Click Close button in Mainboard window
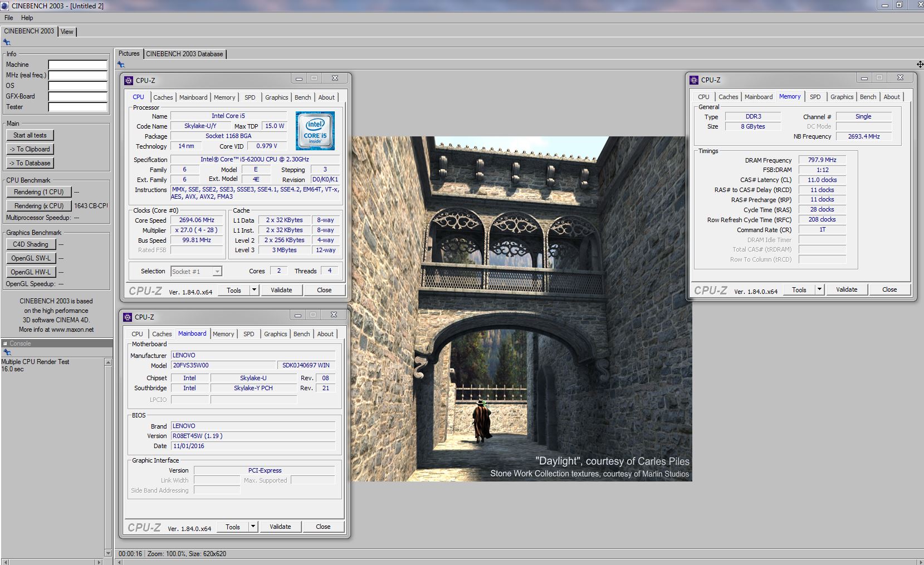The image size is (924, 565). pyautogui.click(x=323, y=527)
